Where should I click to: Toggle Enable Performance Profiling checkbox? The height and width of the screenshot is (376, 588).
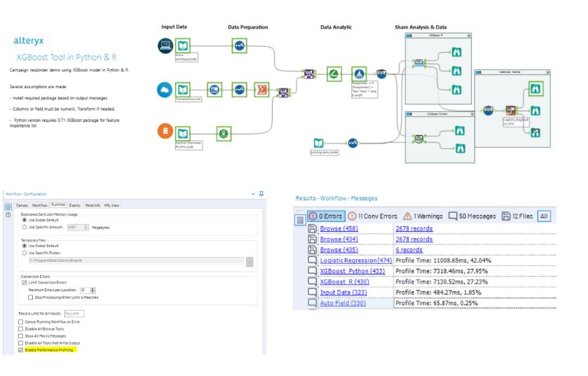[x=20, y=350]
